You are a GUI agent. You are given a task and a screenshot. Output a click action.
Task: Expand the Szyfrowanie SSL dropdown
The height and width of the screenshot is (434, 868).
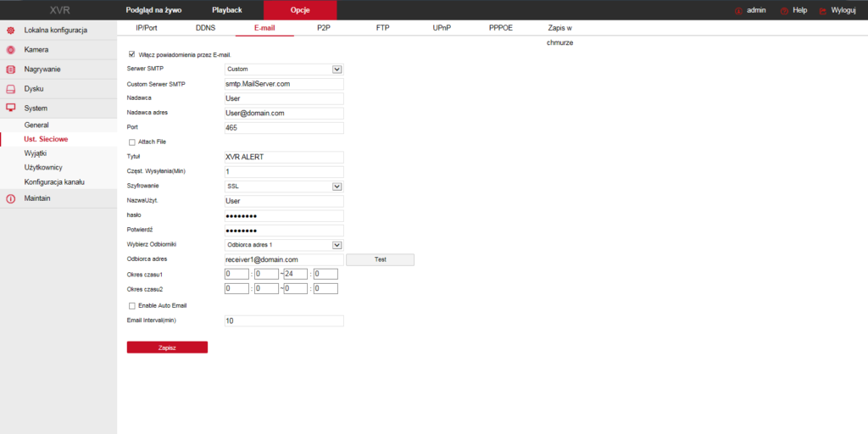point(337,186)
